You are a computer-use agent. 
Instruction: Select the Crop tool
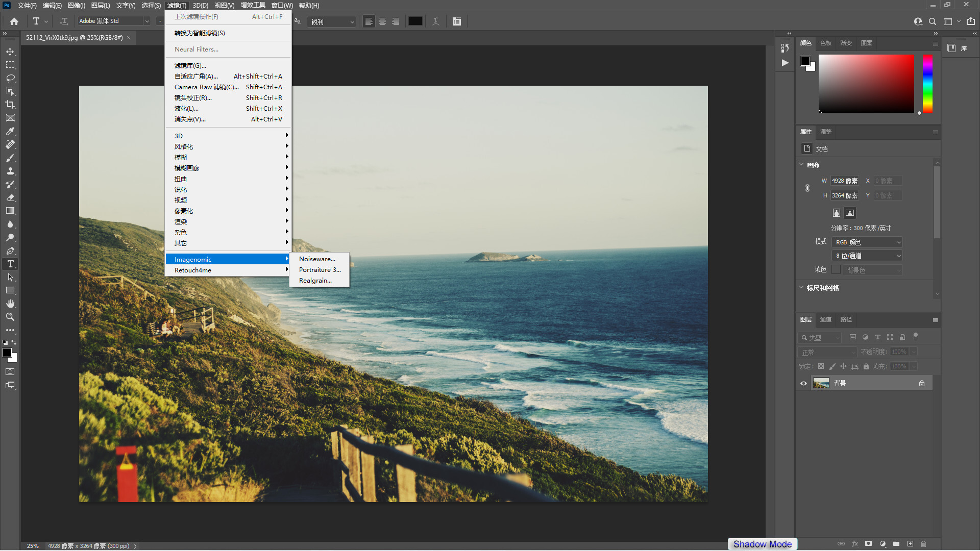[x=10, y=105]
